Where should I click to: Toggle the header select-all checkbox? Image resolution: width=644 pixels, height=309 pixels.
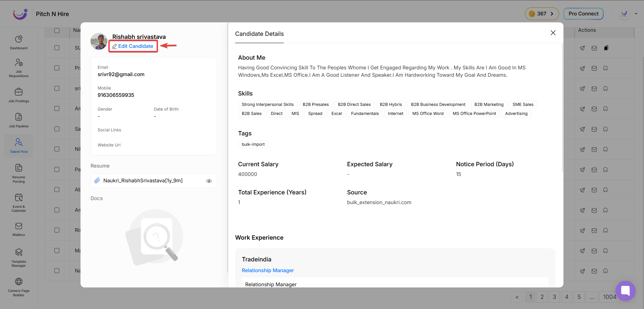pos(57,30)
